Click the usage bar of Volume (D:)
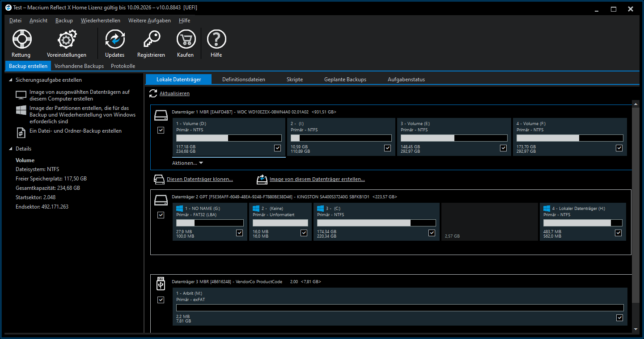This screenshot has height=339, width=644. click(229, 138)
